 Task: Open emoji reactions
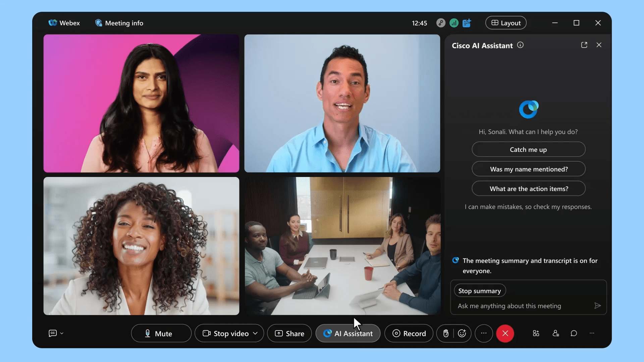462,333
